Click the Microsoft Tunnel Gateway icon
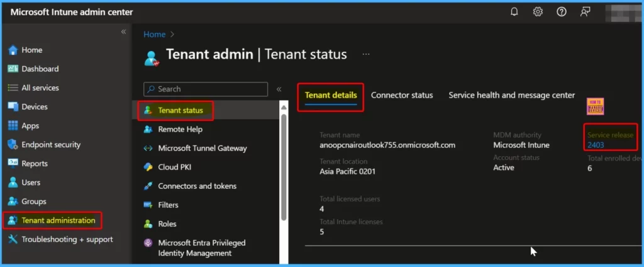This screenshot has width=644, height=267. click(148, 148)
